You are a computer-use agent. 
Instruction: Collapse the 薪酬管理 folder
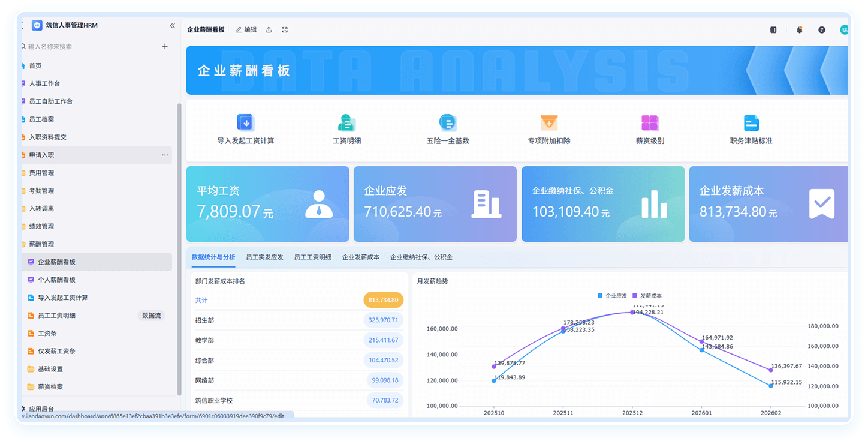[x=41, y=244]
